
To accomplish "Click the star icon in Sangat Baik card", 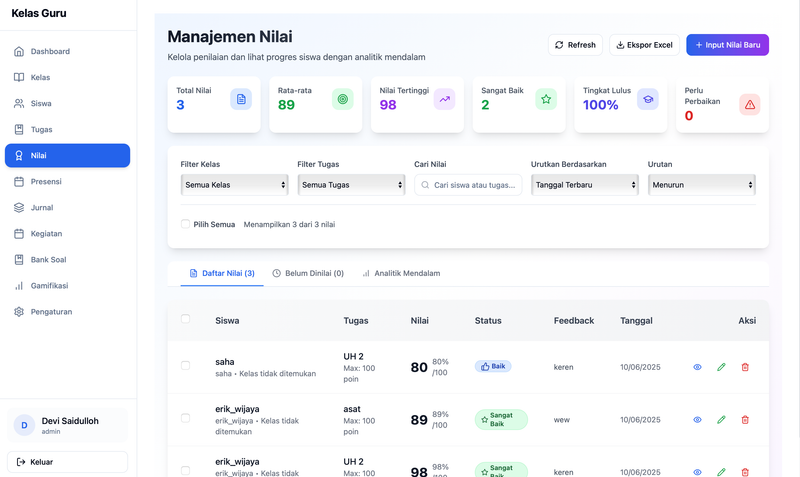I will click(x=546, y=99).
